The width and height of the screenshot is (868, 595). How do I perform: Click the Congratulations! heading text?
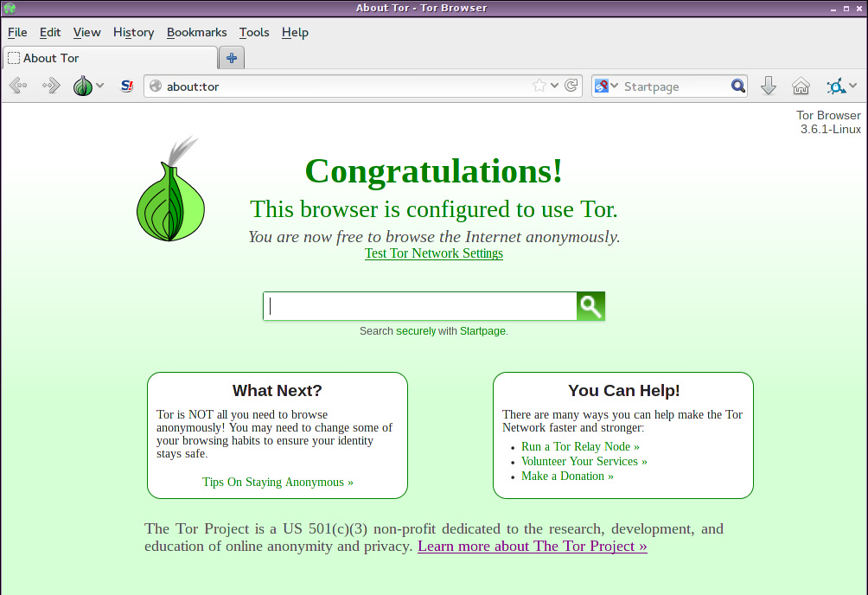[x=434, y=170]
